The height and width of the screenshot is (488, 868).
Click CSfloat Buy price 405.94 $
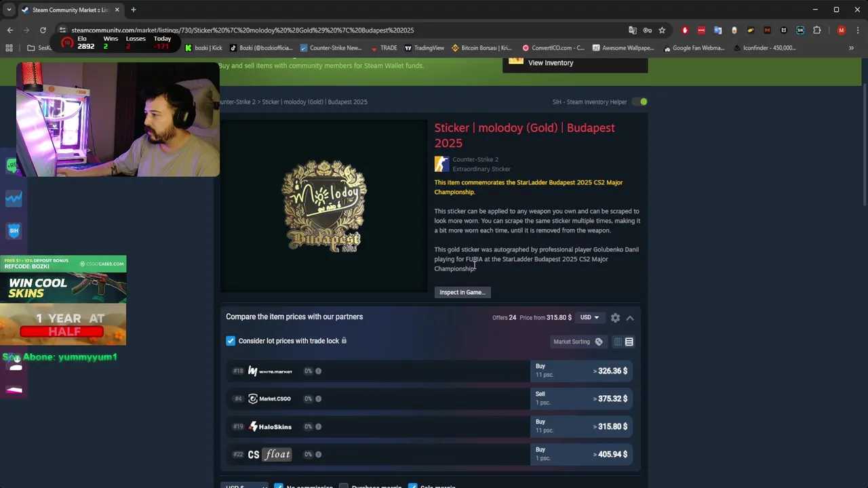tap(581, 454)
